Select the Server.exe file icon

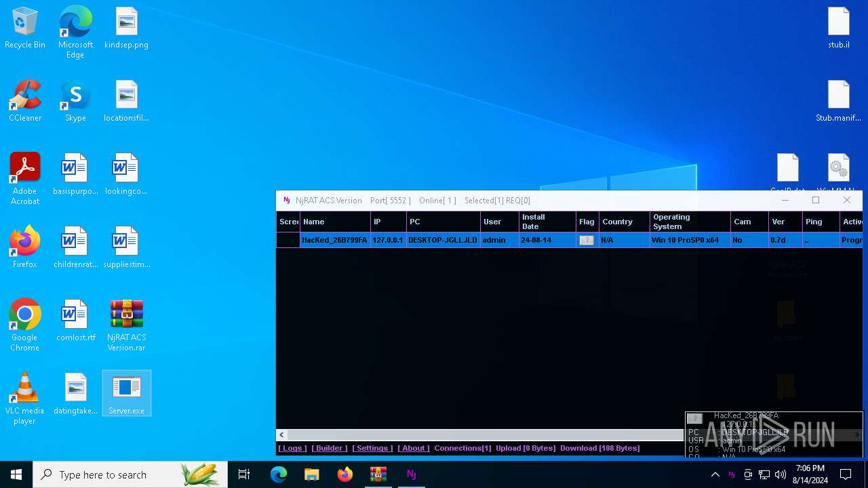(127, 393)
